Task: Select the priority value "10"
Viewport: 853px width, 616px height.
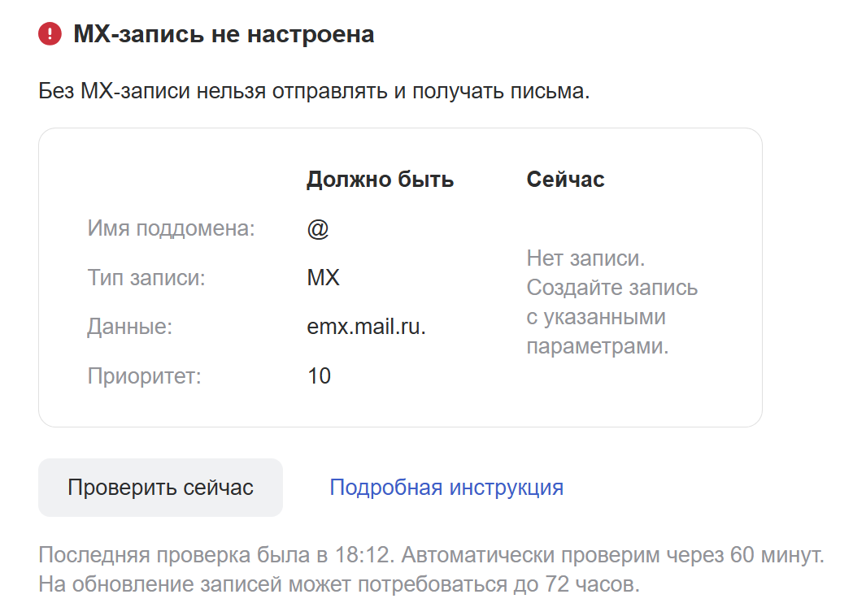Action: click(319, 376)
